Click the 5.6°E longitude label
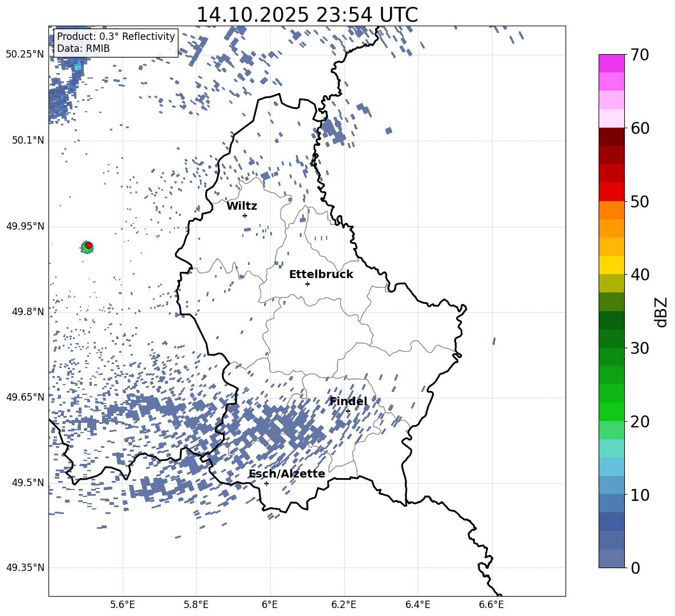This screenshot has width=675, height=616. 123,605
